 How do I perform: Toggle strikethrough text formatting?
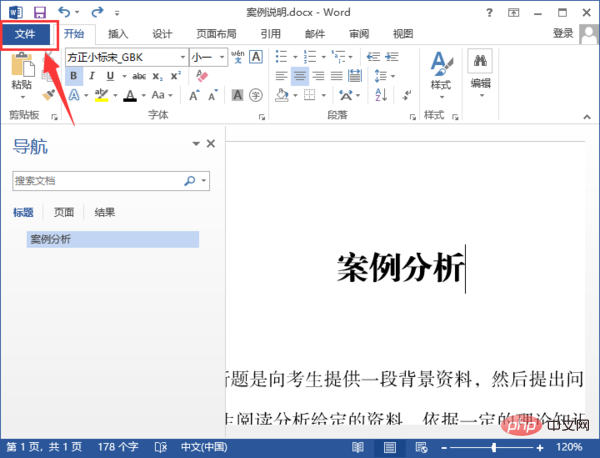click(x=139, y=76)
